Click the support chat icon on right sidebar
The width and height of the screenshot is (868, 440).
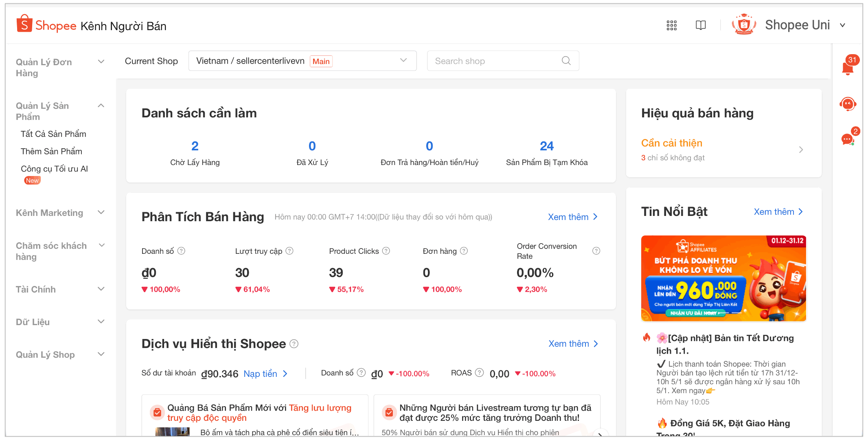pos(847,104)
